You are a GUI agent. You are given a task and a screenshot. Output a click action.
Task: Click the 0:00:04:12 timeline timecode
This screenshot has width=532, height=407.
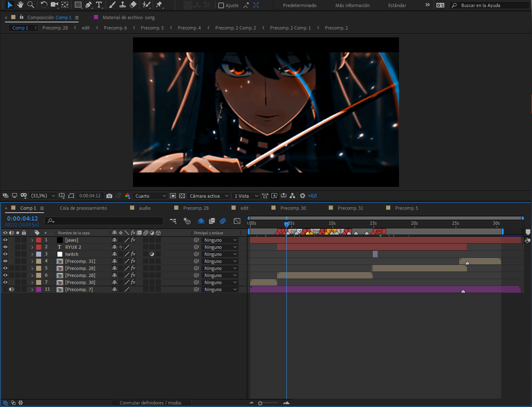click(22, 218)
